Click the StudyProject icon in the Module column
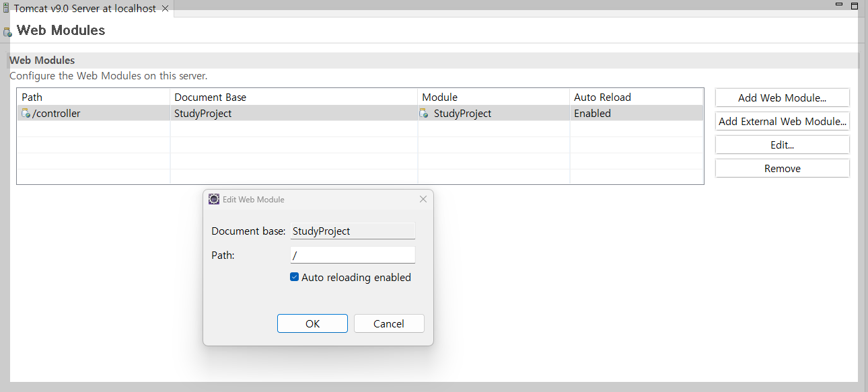This screenshot has height=392, width=868. (x=424, y=114)
